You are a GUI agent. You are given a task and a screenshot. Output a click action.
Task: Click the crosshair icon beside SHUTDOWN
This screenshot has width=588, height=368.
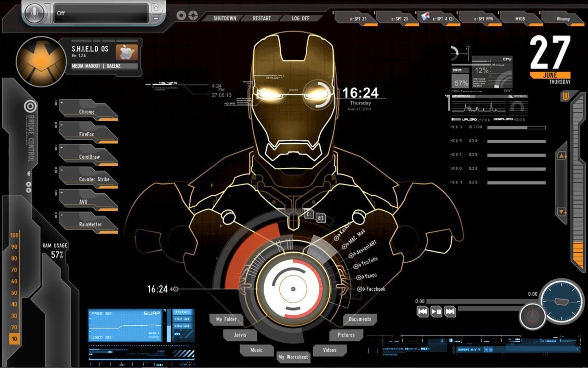coord(193,16)
